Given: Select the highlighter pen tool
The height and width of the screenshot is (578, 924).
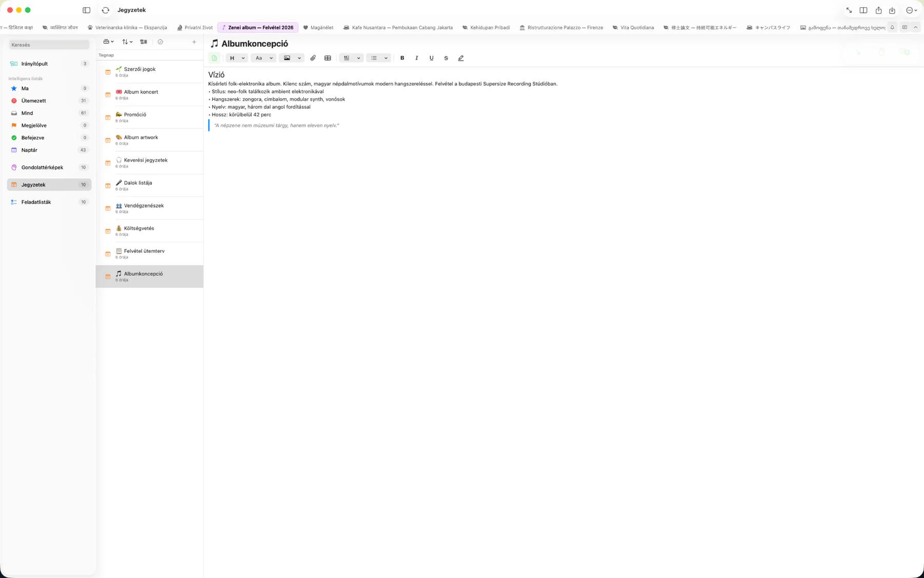Looking at the screenshot, I should 460,58.
